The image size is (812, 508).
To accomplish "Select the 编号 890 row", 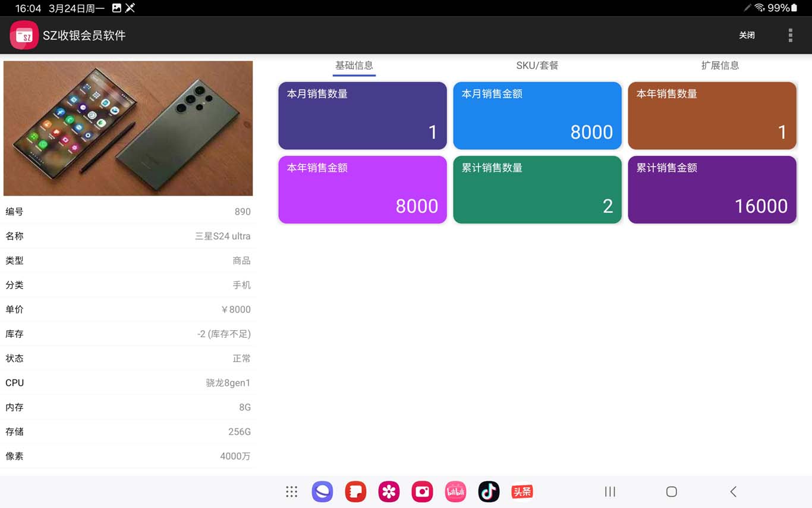I will (x=128, y=212).
